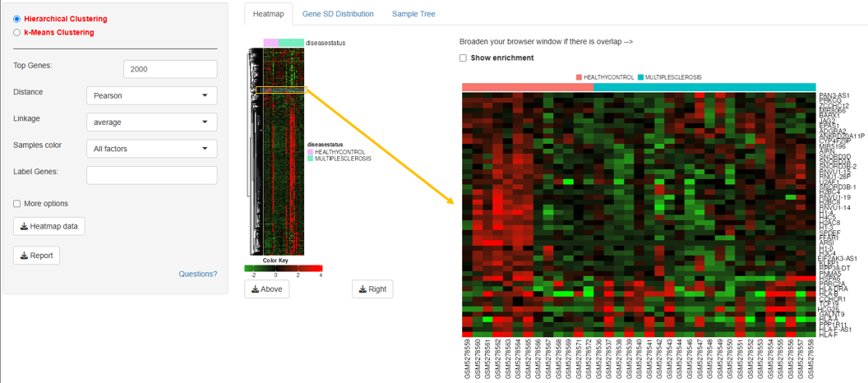The width and height of the screenshot is (868, 383).
Task: Click sample label GSM5278558
Action: tap(811, 359)
